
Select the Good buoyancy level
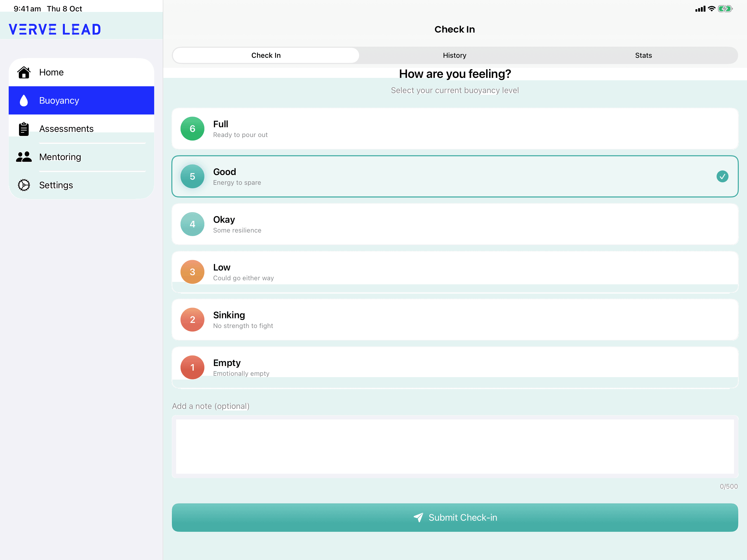point(455,177)
